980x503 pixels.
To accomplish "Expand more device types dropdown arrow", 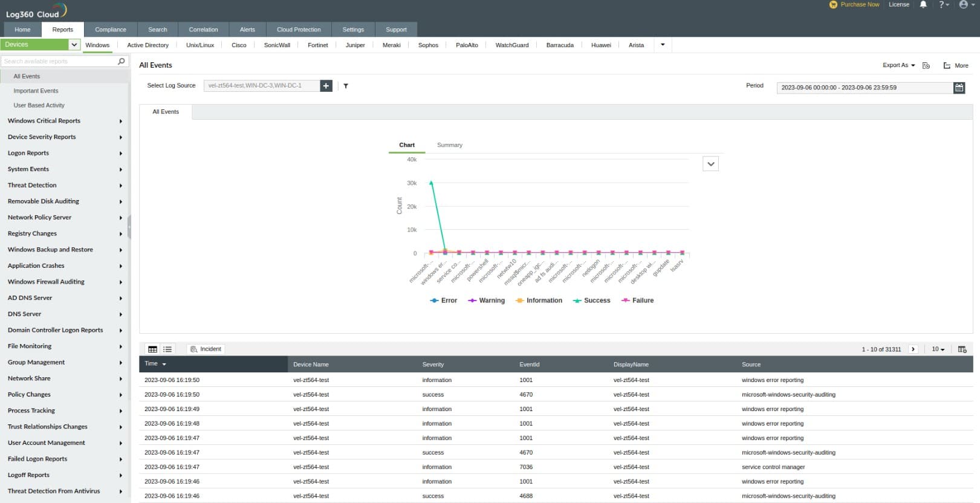I will coord(663,45).
